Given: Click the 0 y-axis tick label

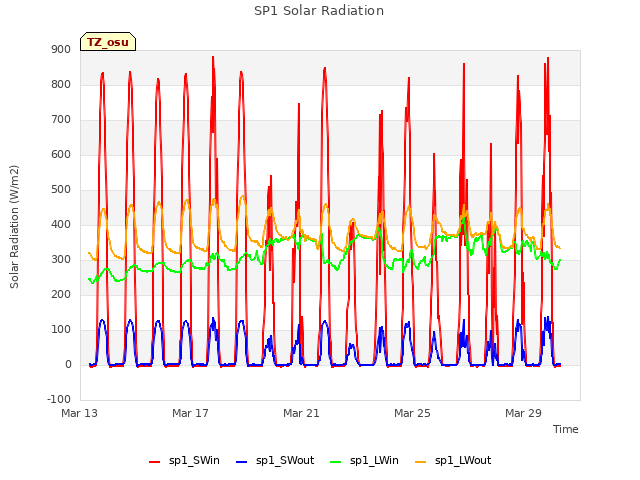Looking at the screenshot, I should point(68,365).
